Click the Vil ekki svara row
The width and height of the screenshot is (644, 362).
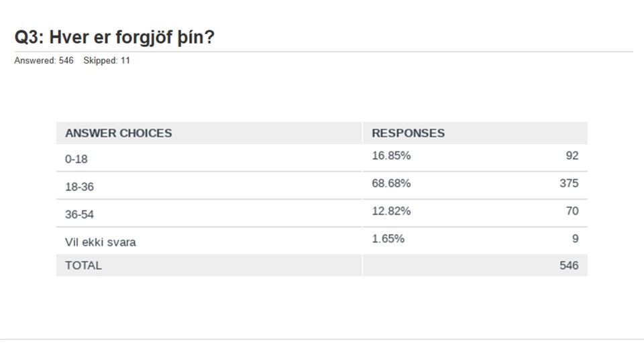tap(321, 241)
